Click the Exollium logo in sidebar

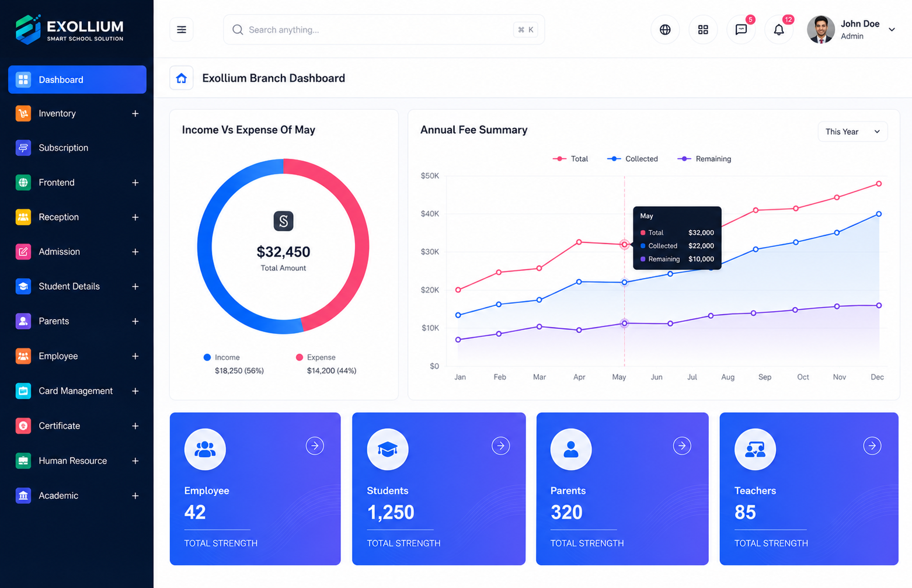[69, 29]
